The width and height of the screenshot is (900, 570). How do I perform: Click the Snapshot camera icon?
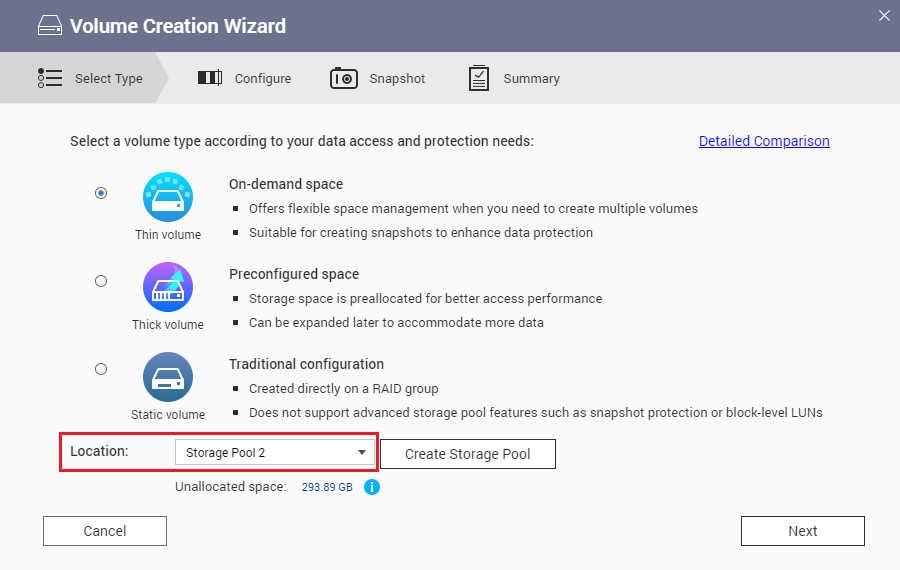(344, 78)
